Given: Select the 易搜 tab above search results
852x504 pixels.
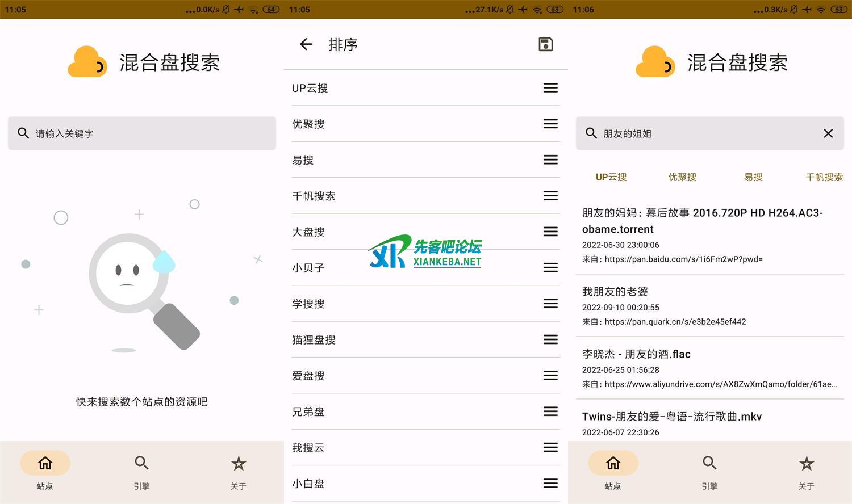Looking at the screenshot, I should [x=753, y=177].
